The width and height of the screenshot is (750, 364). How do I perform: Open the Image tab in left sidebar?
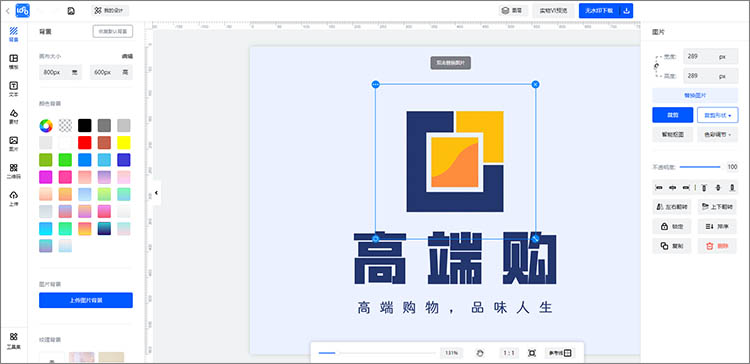pyautogui.click(x=13, y=143)
